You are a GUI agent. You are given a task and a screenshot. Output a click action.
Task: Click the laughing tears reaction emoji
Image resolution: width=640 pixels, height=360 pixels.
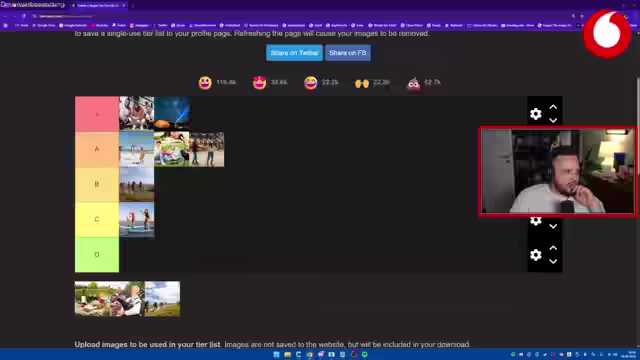pos(311,83)
